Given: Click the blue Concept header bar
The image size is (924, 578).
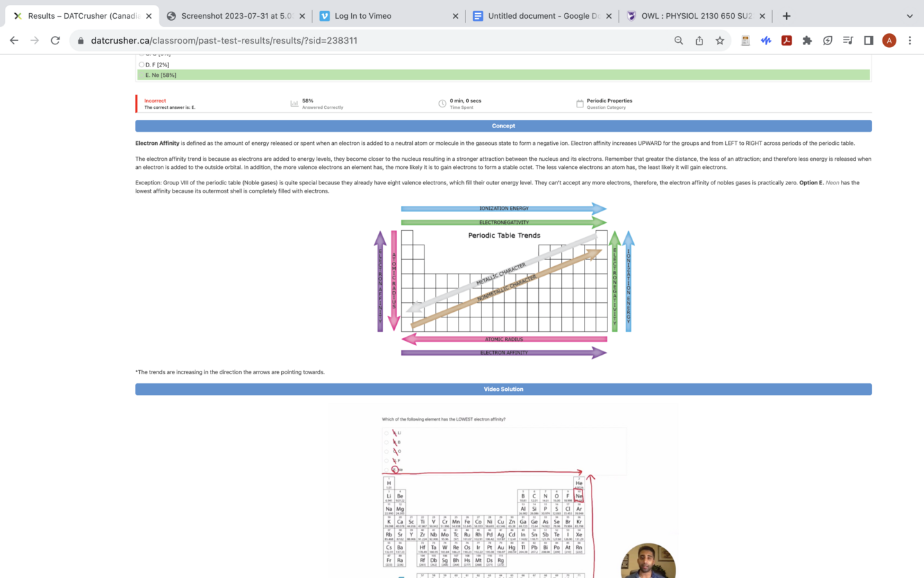Looking at the screenshot, I should [x=504, y=125].
